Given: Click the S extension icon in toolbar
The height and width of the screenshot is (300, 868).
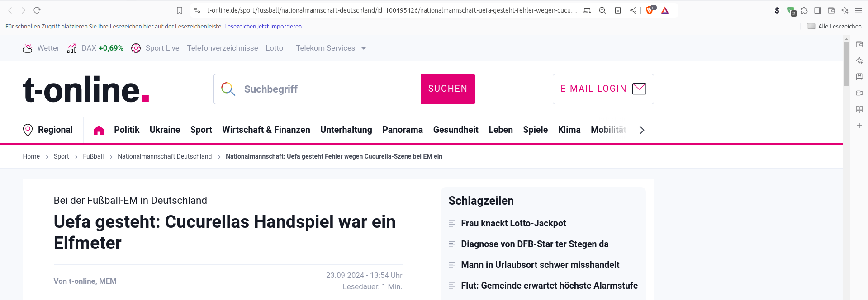Looking at the screenshot, I should pos(777,10).
